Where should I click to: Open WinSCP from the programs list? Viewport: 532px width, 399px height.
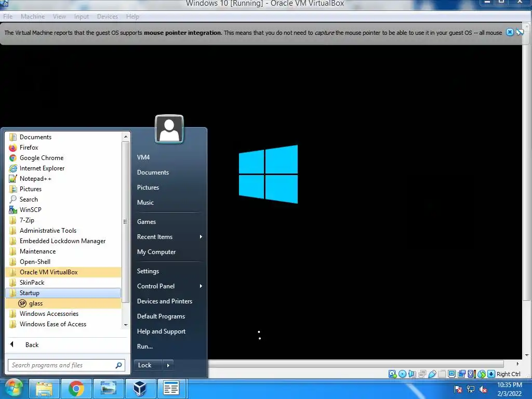click(63, 210)
